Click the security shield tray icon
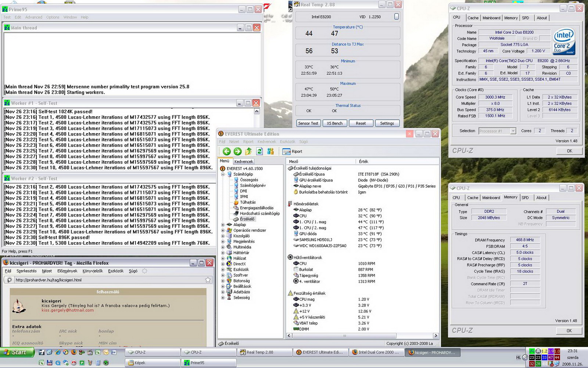Image resolution: width=588 pixels, height=368 pixels. [551, 364]
